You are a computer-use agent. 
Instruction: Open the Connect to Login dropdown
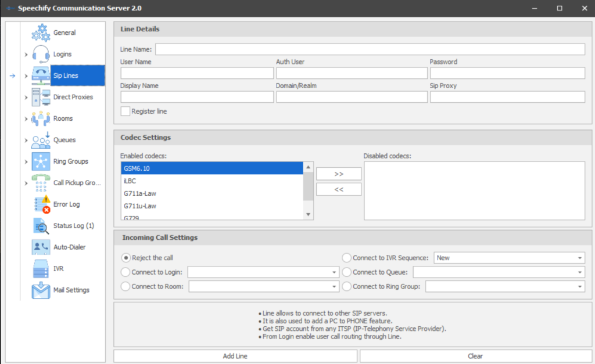[x=334, y=272]
